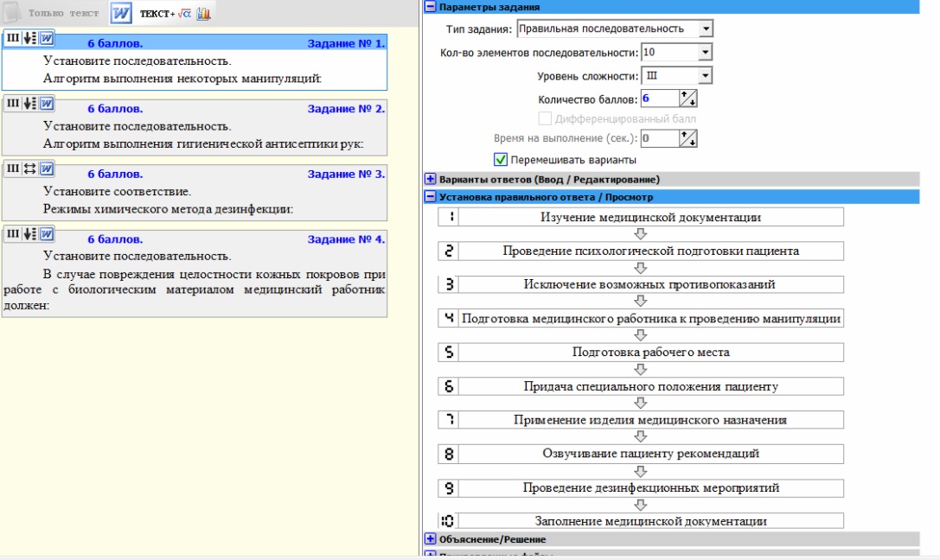Click difficulty level III icon of Задание № 3
This screenshot has height=560, width=940.
pos(13,169)
